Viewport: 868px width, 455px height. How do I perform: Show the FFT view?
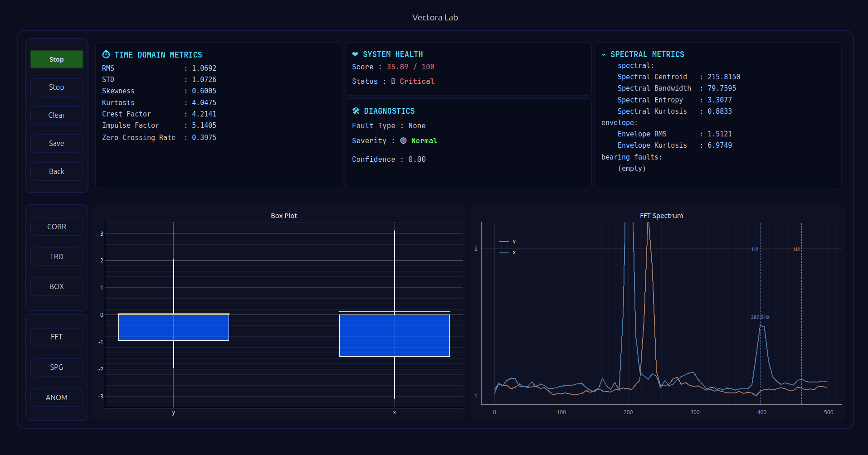pos(57,337)
